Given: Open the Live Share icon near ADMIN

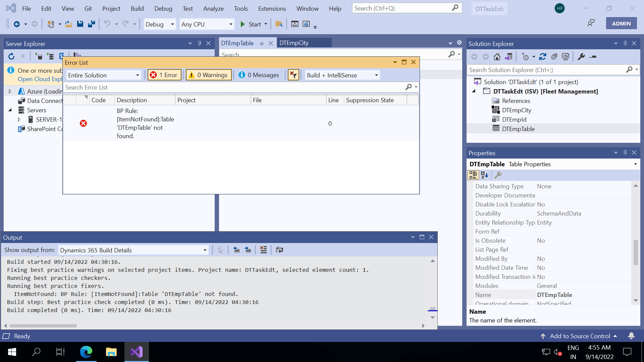Looking at the screenshot, I should (591, 23).
